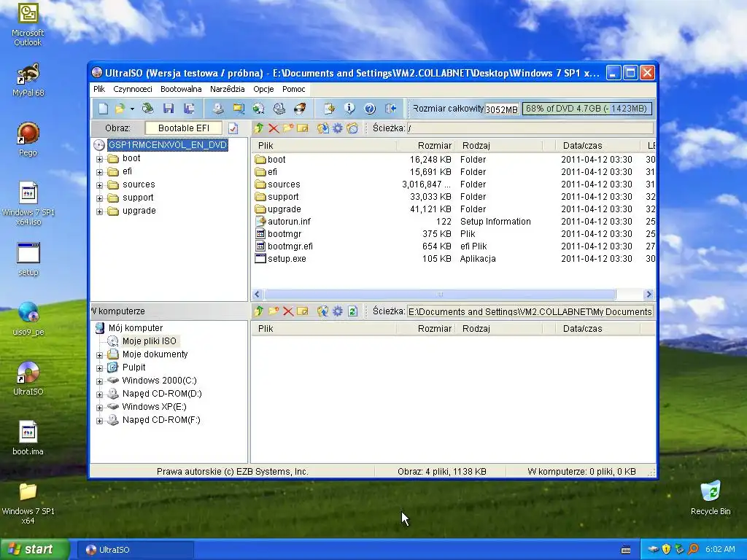Image resolution: width=747 pixels, height=560 pixels.
Task: Expand the Windows 2000(C:) drive node
Action: click(99, 381)
